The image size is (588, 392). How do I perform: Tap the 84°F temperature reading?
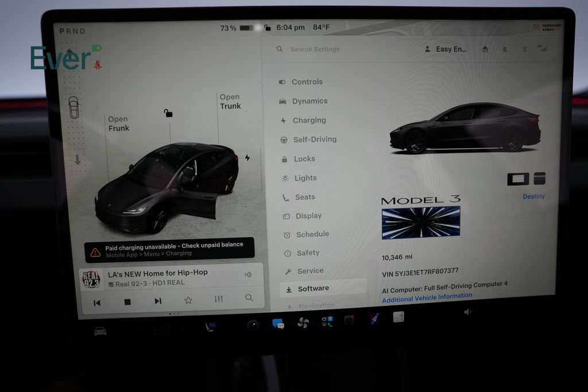point(322,28)
